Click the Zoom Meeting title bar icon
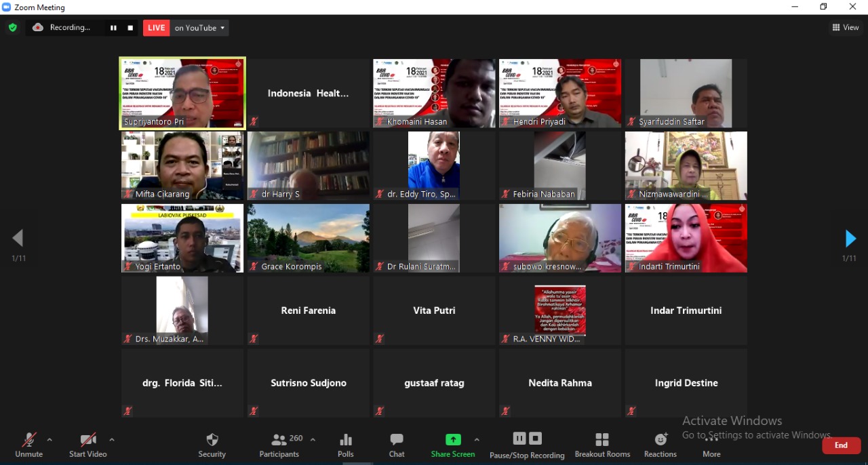 7,7
